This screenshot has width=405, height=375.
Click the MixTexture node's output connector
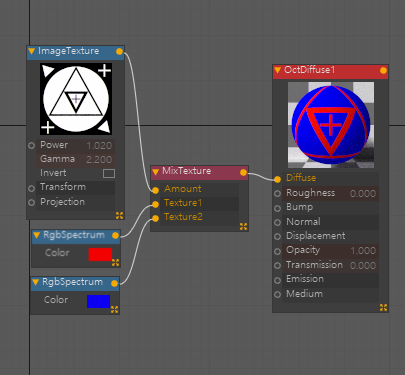coord(243,172)
